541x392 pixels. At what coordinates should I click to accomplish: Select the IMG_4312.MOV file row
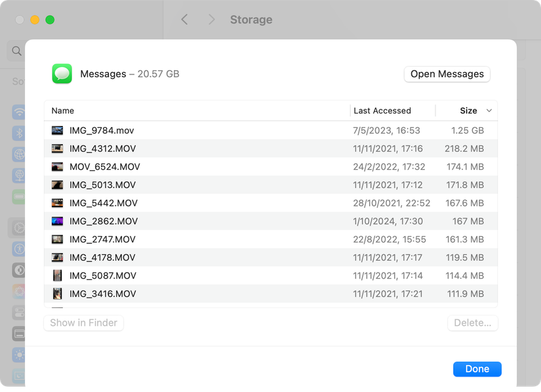click(197, 149)
